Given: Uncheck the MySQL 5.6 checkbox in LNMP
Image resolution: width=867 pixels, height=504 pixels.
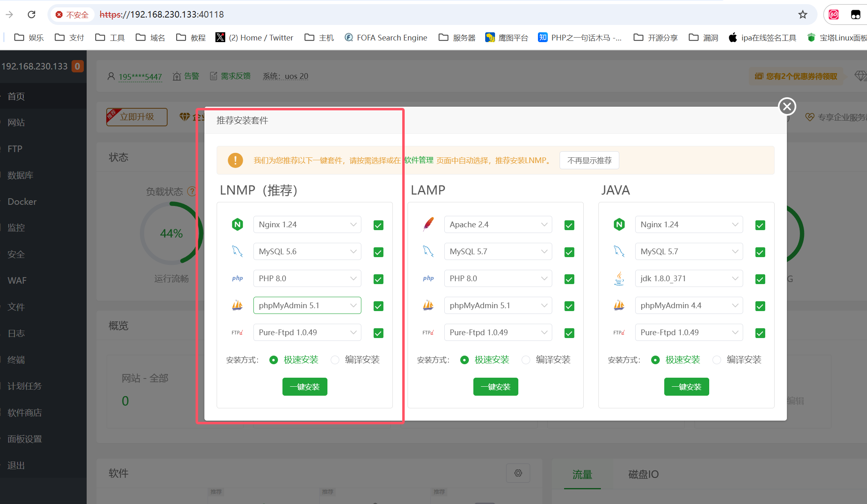Looking at the screenshot, I should 379,252.
